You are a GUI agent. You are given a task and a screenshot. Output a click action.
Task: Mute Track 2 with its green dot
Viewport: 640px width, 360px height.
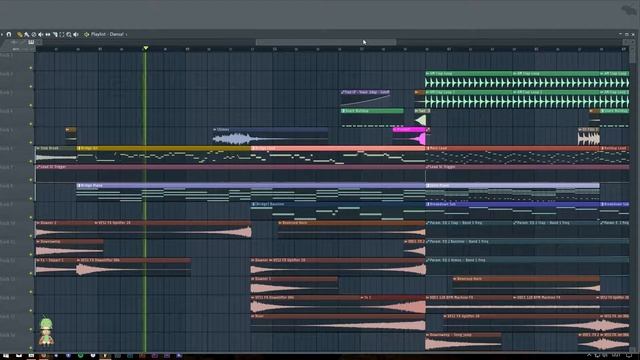tap(31, 87)
